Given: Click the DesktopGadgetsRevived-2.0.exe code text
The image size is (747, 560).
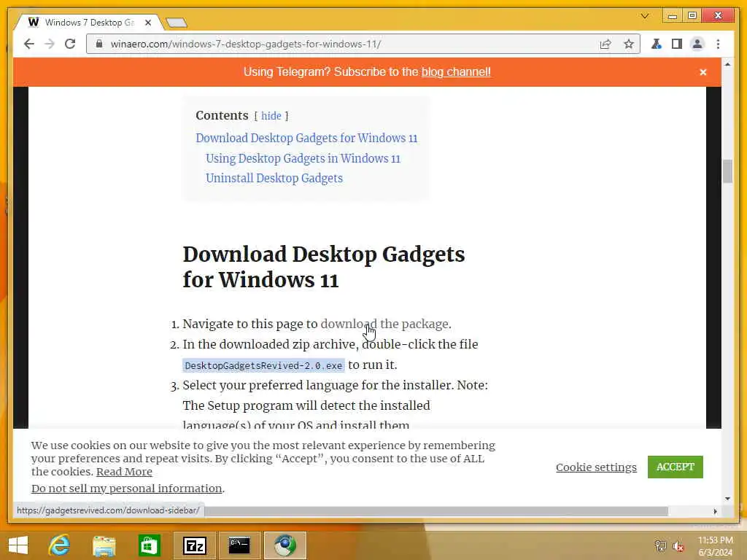Looking at the screenshot, I should tap(263, 366).
